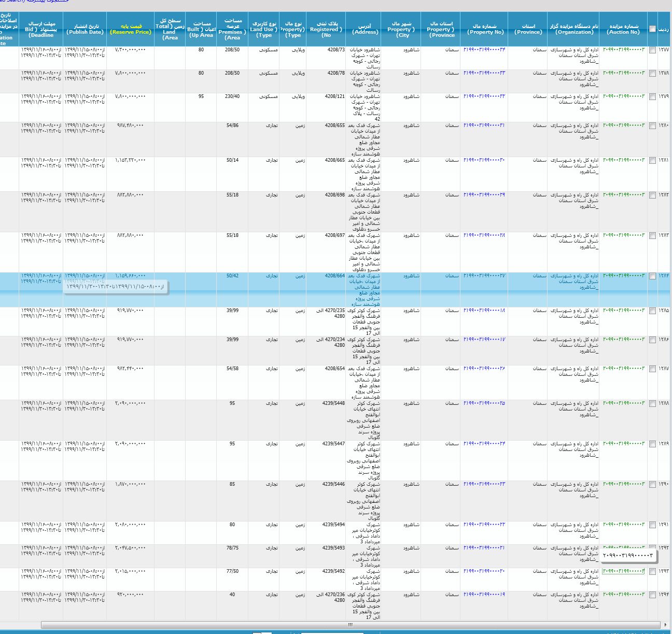Tick the checkbox of row 1287
This screenshot has width=672, height=634.
point(652,369)
